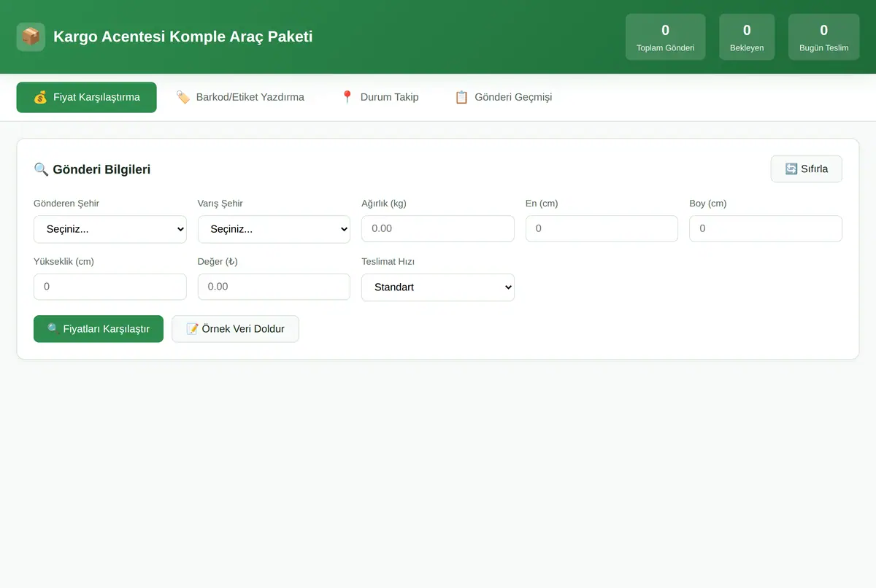Image resolution: width=876 pixels, height=588 pixels.
Task: Click the Ağırlık (kg) label
Action: point(384,204)
